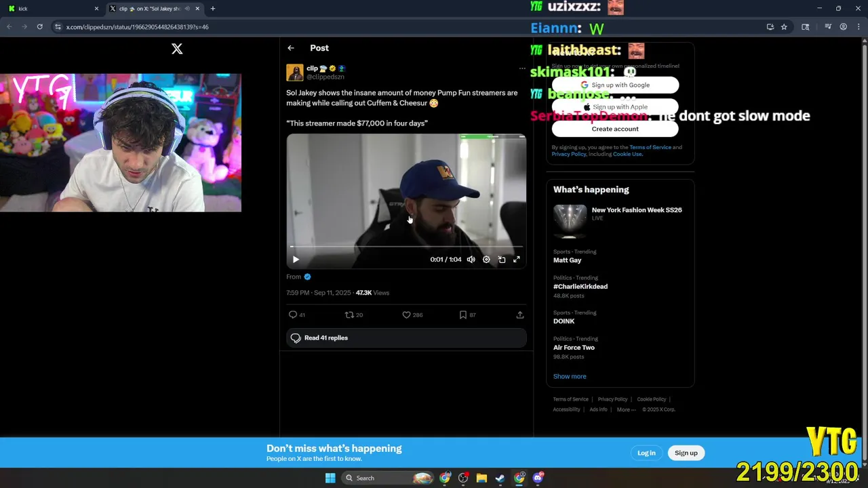Open the clip profile avatar
The image size is (868, 488).
(294, 73)
